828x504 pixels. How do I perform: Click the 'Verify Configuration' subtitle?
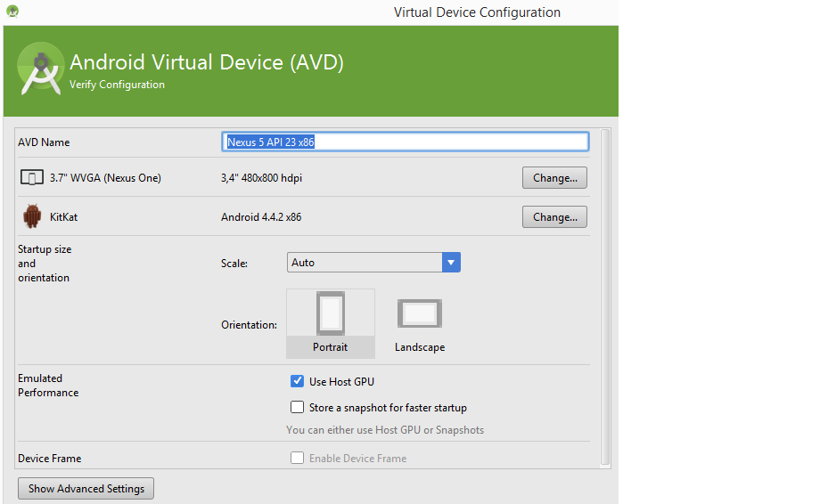click(117, 85)
